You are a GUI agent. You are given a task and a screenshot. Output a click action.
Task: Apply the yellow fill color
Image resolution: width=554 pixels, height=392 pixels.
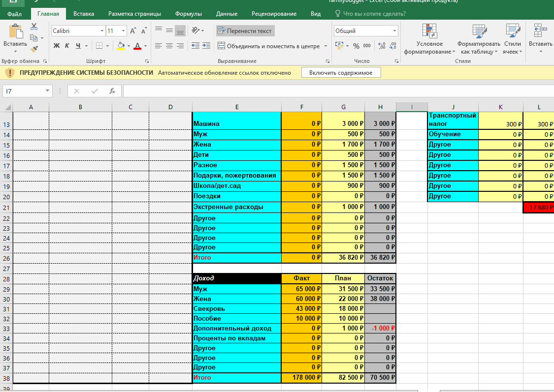click(121, 46)
